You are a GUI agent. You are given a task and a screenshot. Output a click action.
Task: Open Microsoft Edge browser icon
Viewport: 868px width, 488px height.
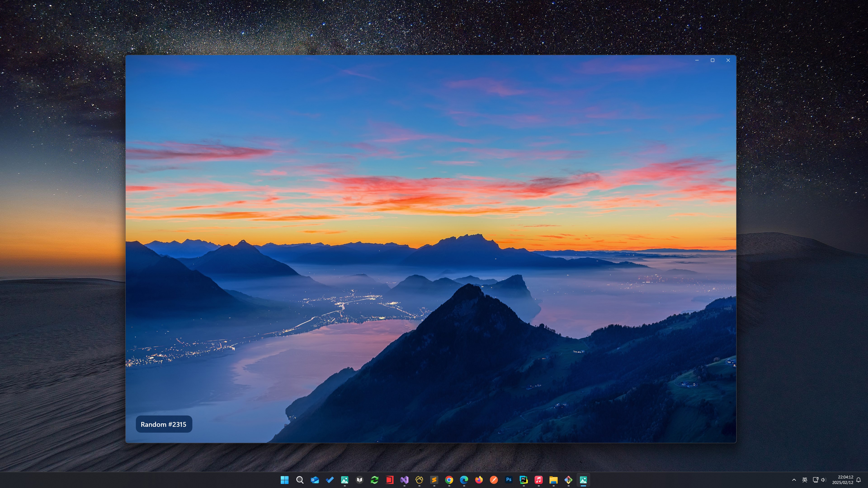(464, 480)
